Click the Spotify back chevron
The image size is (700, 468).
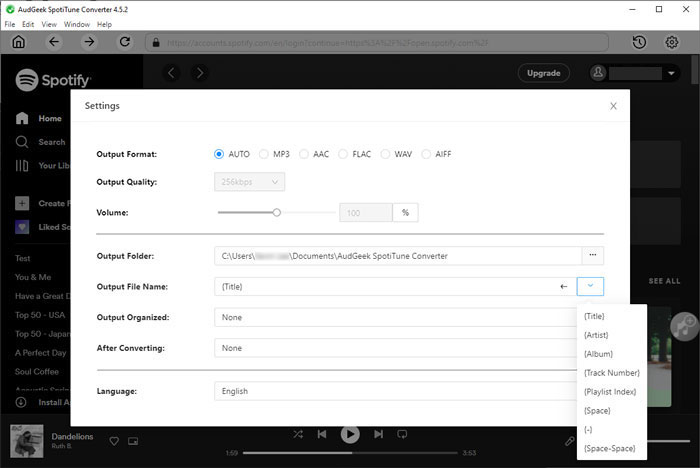(x=171, y=73)
